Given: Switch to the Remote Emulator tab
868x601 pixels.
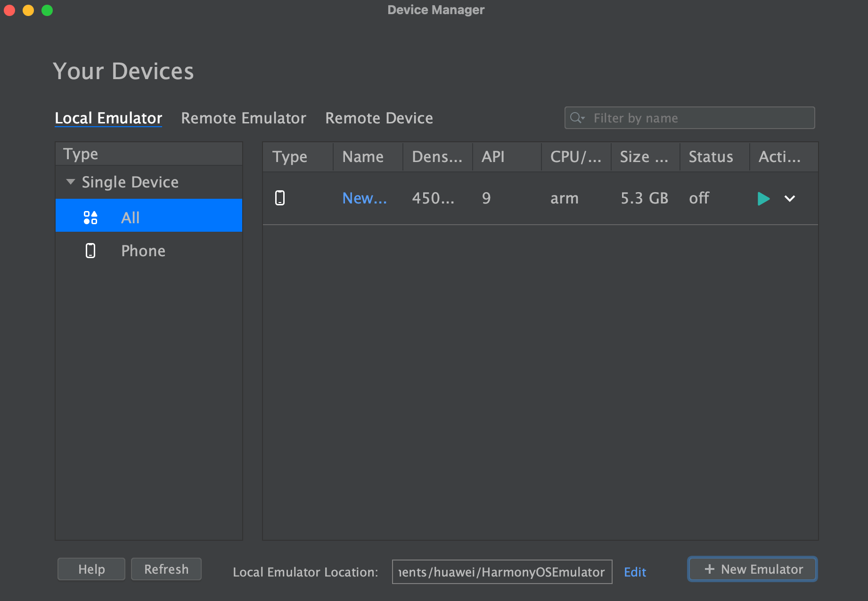Looking at the screenshot, I should 244,118.
